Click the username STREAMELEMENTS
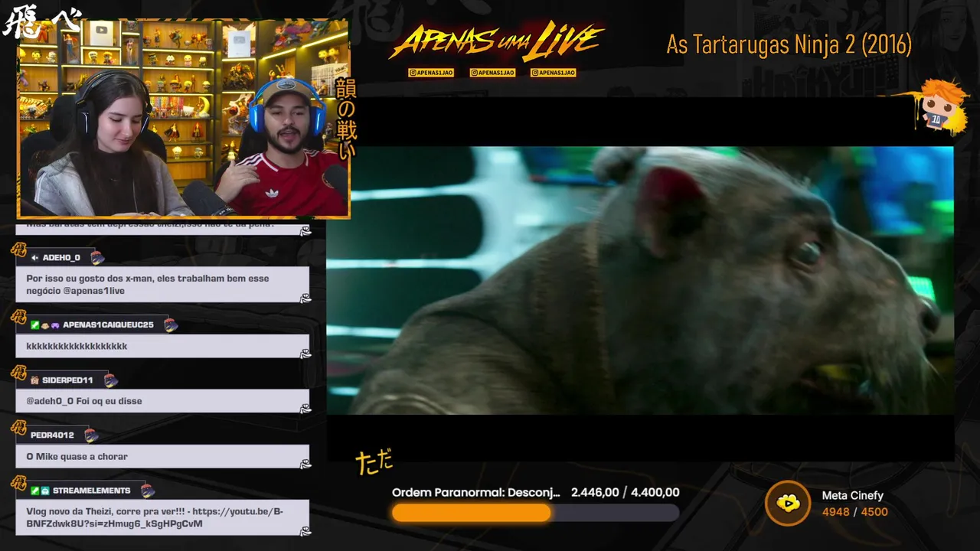 91,491
